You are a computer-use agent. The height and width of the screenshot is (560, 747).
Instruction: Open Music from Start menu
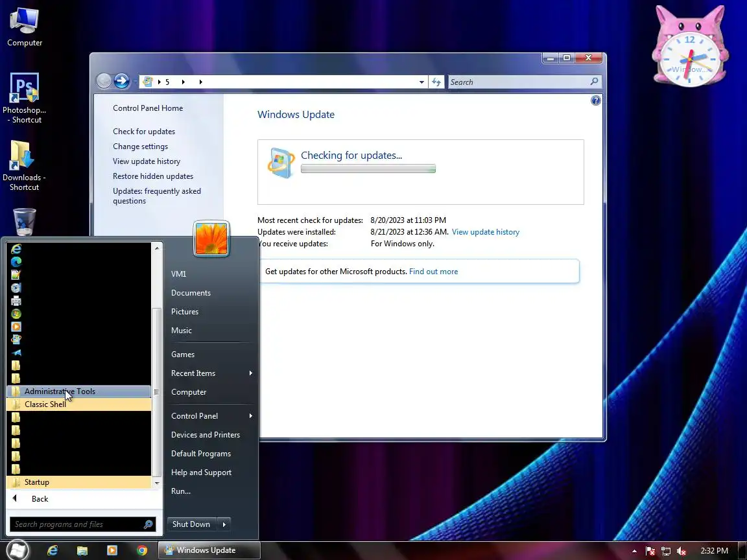(x=182, y=331)
